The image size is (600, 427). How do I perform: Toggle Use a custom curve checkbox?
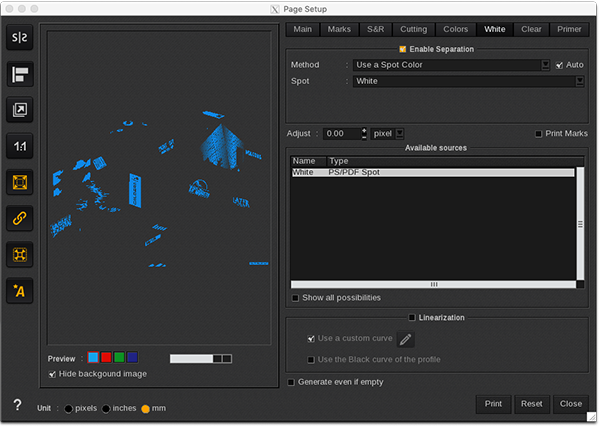[311, 339]
